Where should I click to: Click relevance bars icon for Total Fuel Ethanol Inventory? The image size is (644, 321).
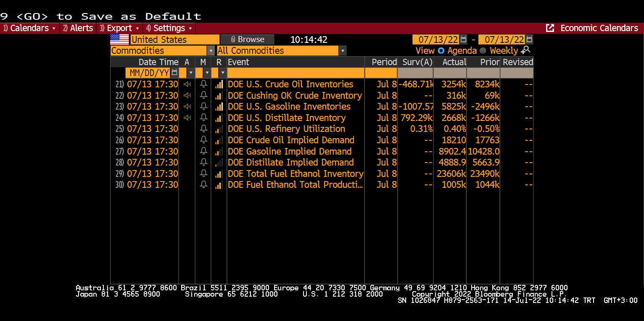point(219,174)
